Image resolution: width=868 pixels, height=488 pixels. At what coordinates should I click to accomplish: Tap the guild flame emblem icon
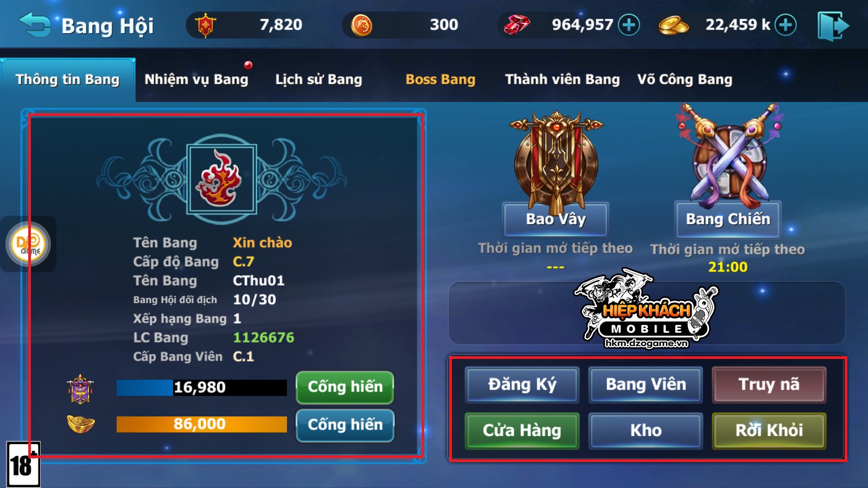(x=221, y=178)
